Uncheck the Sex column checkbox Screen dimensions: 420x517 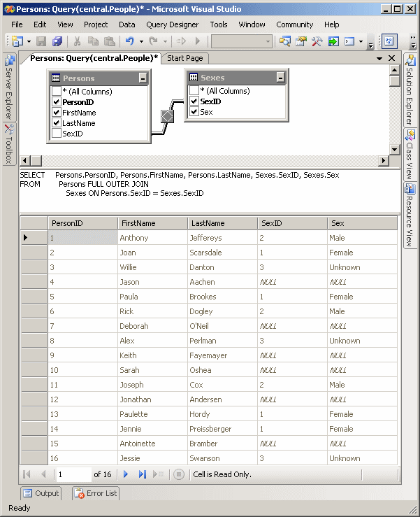[194, 111]
